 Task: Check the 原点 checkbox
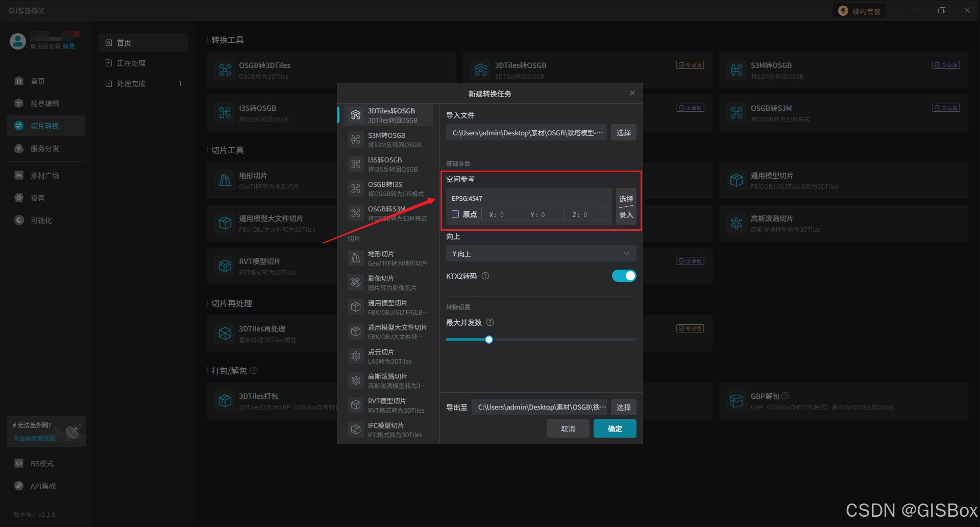(455, 214)
